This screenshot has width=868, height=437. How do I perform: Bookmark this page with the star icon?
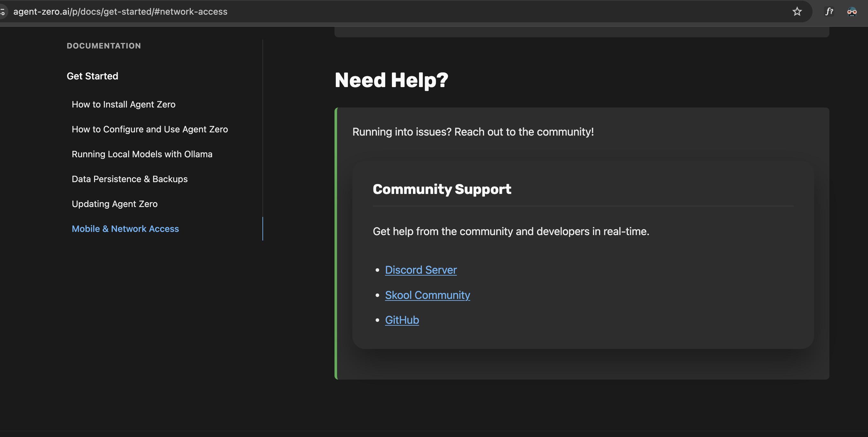(x=797, y=12)
